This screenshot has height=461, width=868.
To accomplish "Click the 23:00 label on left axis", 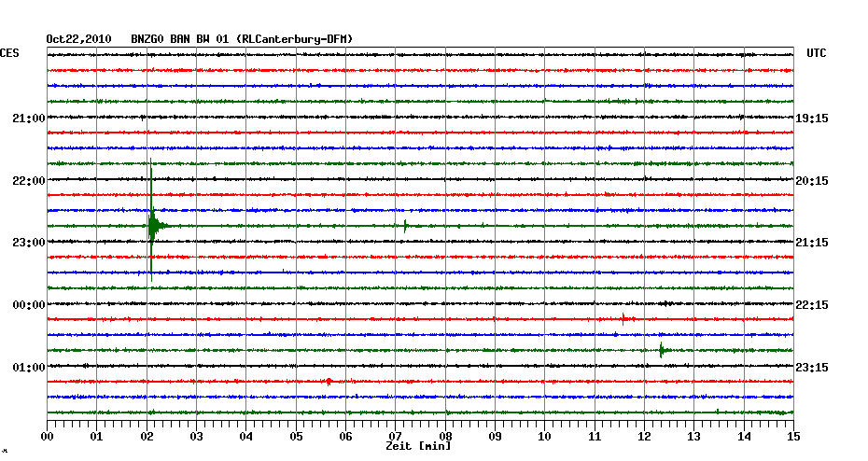I will (x=29, y=243).
